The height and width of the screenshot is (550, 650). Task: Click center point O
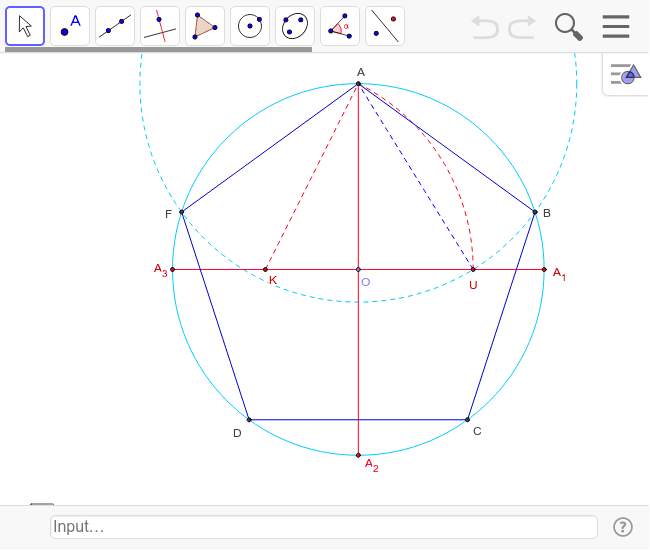[359, 269]
